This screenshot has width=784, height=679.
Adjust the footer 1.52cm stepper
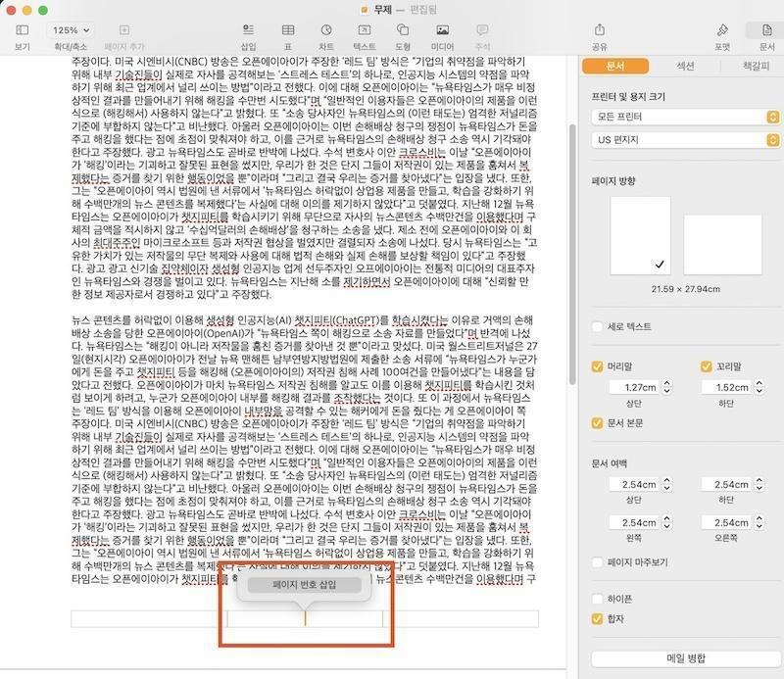click(x=759, y=387)
